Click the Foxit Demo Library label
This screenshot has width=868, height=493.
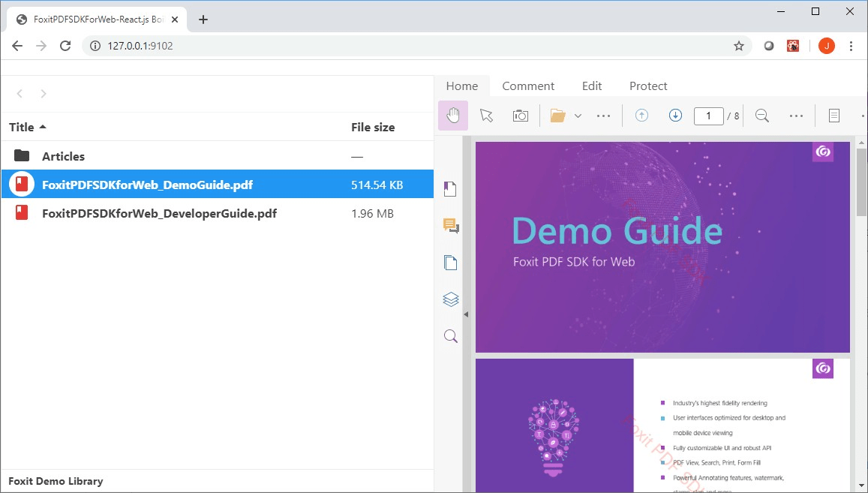pos(56,481)
